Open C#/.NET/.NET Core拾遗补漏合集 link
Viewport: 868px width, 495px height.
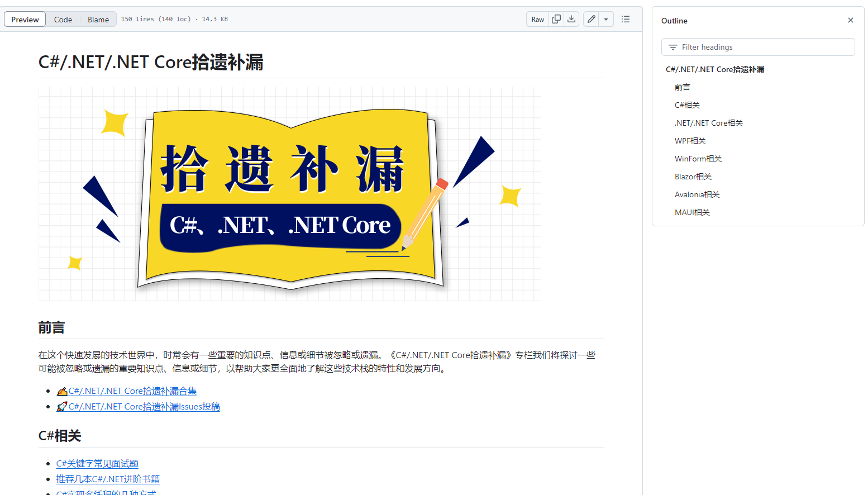(x=127, y=391)
